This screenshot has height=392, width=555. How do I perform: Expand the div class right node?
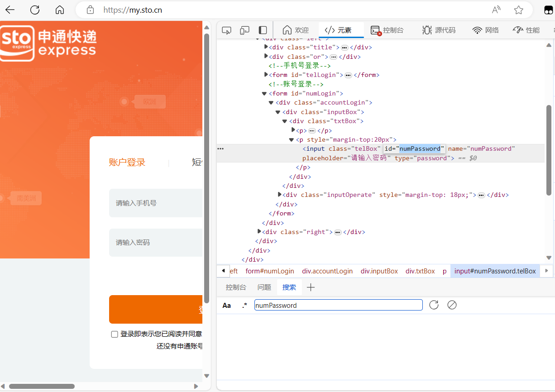259,231
